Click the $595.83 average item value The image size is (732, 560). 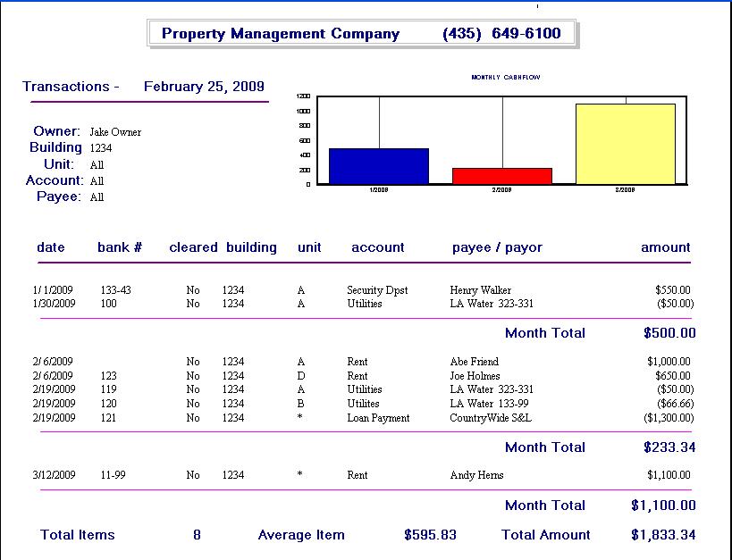pos(430,535)
